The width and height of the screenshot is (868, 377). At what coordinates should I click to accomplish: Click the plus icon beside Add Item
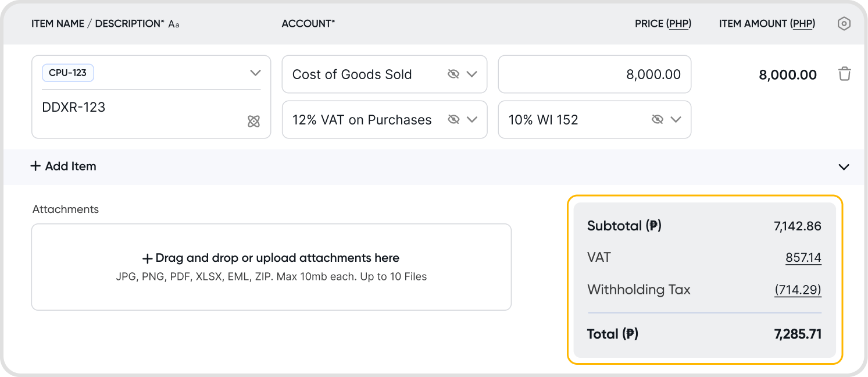[35, 166]
